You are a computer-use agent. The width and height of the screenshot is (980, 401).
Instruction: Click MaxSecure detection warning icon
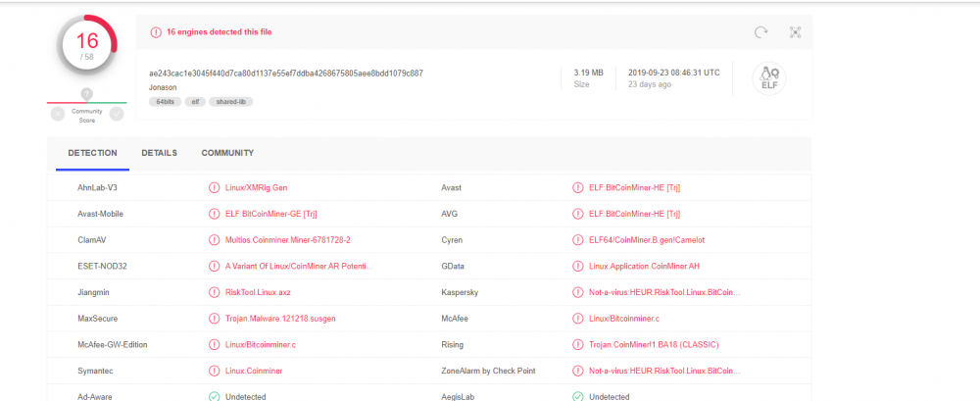[214, 319]
